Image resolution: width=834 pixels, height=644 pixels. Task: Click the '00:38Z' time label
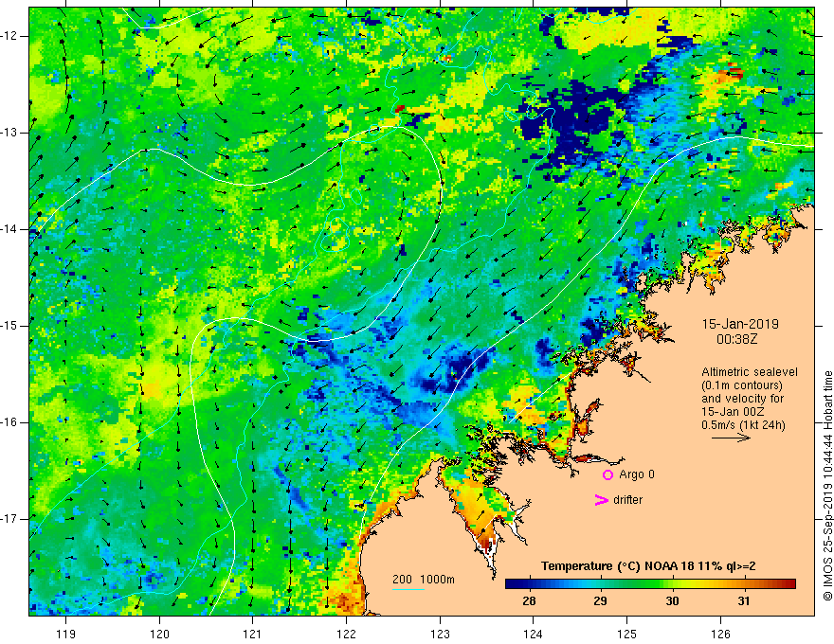(736, 339)
